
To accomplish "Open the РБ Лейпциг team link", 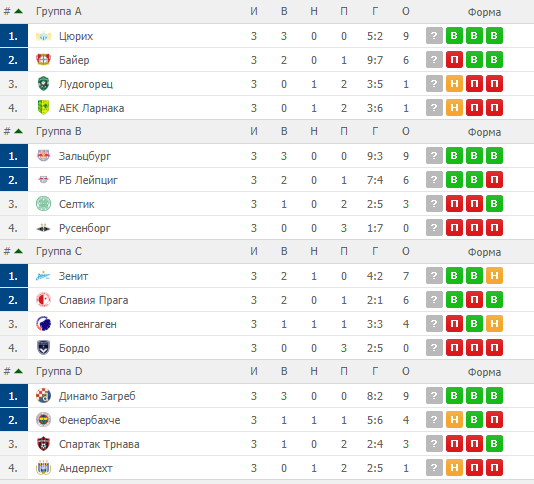I will [88, 180].
